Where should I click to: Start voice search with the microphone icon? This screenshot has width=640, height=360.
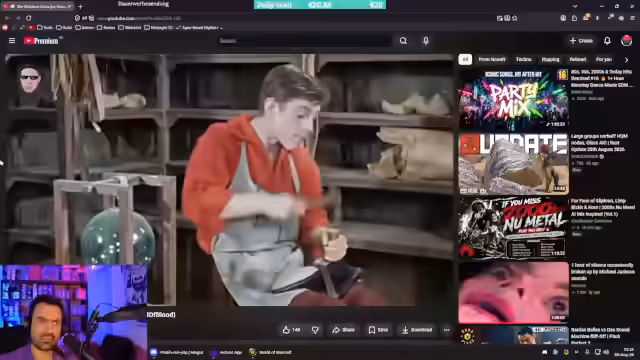[x=426, y=41]
